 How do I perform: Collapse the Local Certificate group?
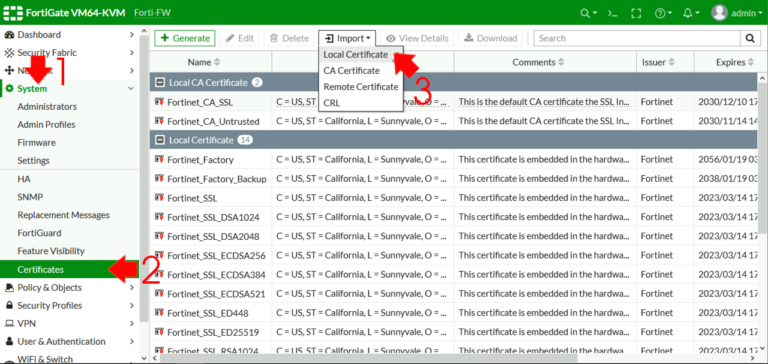(159, 140)
